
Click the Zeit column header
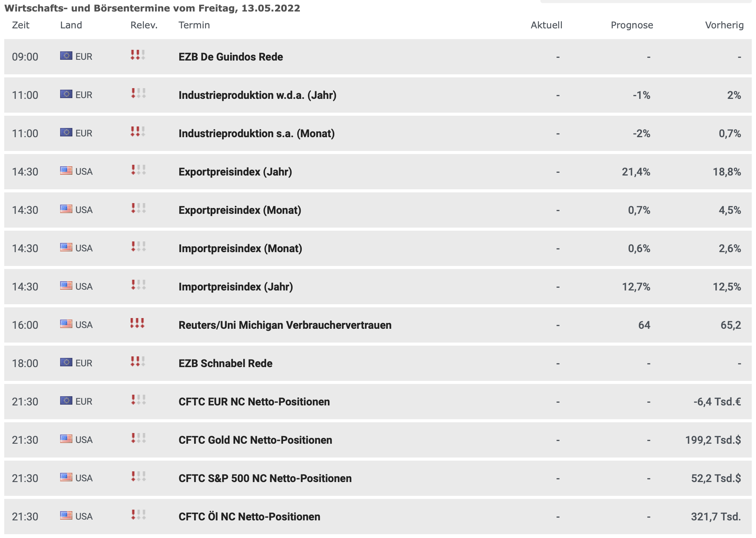21,25
